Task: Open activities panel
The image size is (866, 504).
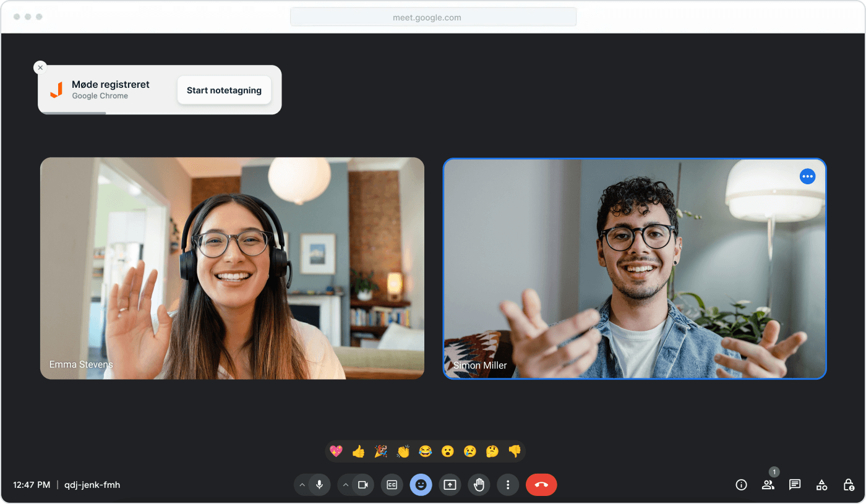Action: coord(821,485)
